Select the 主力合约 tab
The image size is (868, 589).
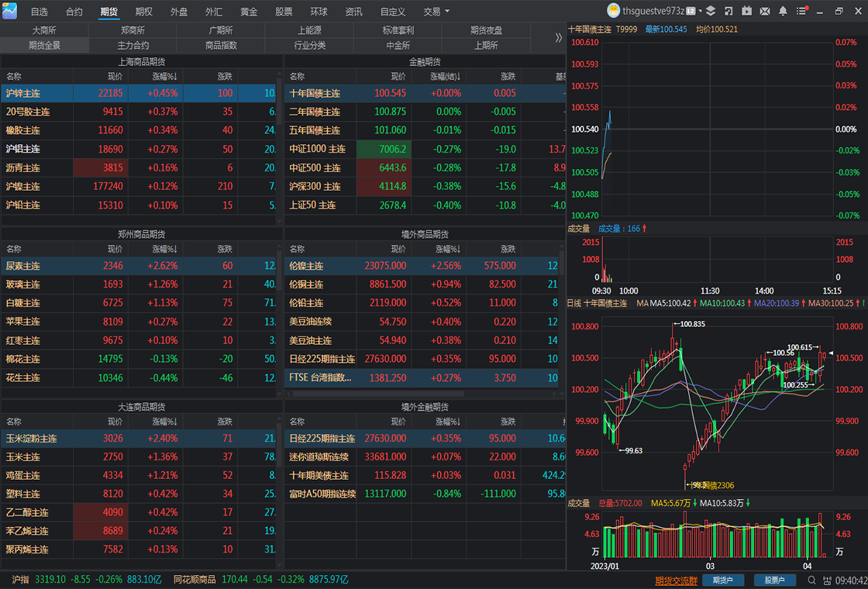point(133,46)
